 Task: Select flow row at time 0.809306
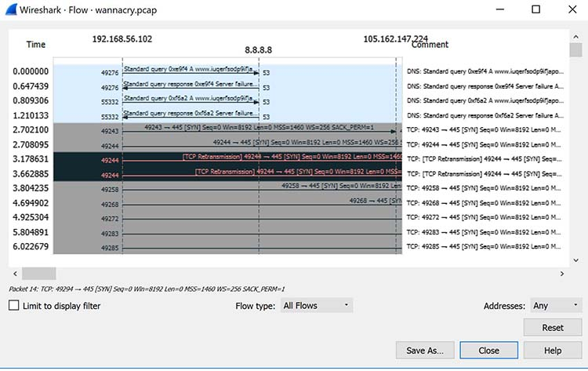coord(227,101)
